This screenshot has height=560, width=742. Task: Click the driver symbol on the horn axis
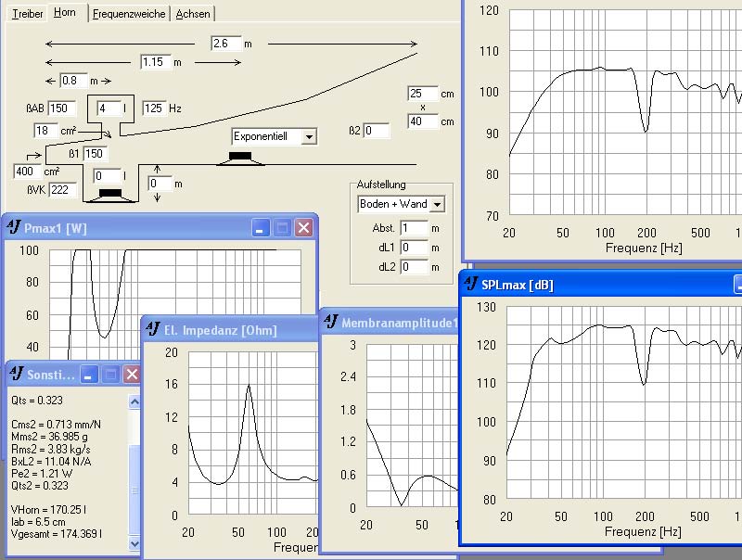pos(240,159)
